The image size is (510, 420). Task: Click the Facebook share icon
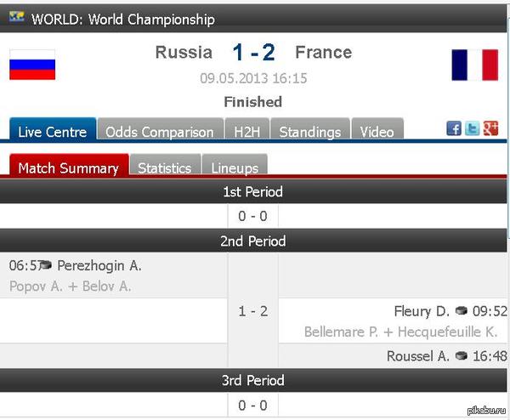[454, 128]
